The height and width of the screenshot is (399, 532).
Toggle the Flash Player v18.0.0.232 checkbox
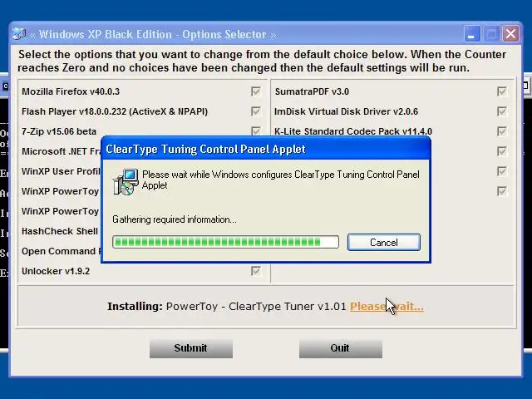click(256, 111)
